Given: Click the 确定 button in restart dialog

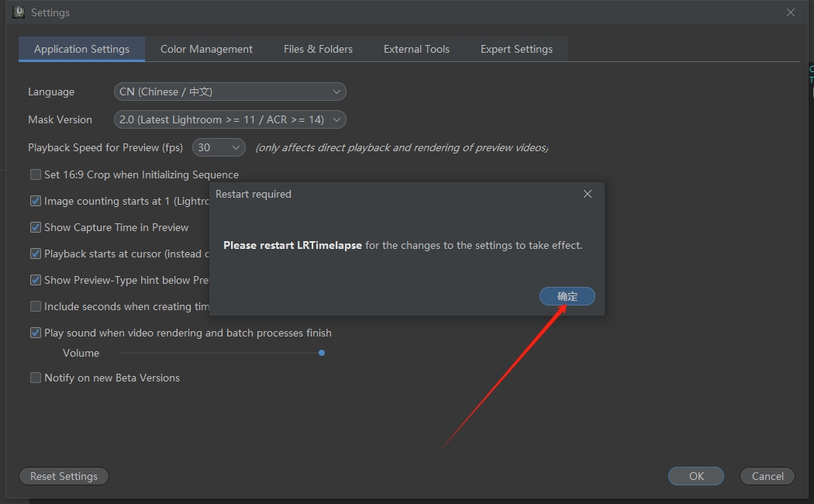Looking at the screenshot, I should tap(567, 296).
